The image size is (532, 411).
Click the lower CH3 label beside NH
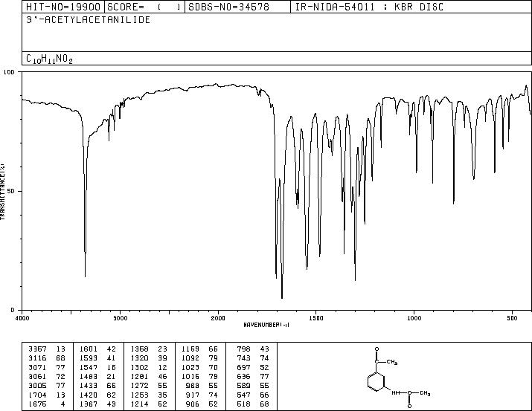425,393
